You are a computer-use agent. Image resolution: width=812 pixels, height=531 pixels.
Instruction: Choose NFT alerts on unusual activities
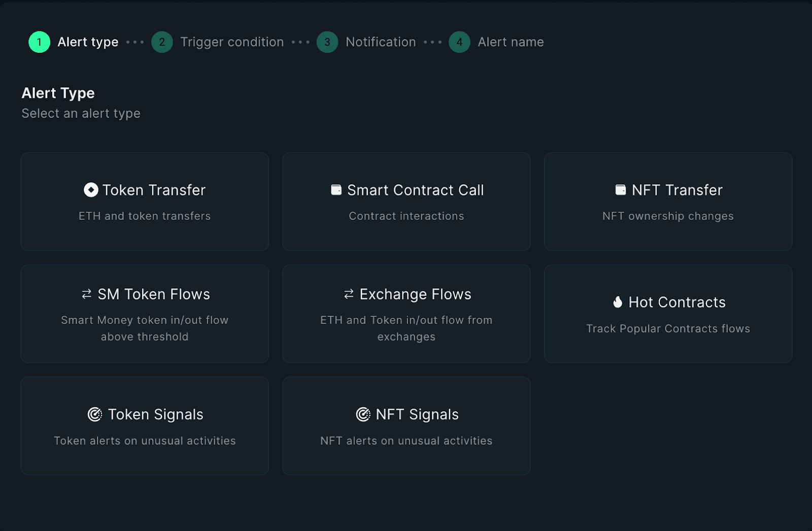click(x=406, y=441)
